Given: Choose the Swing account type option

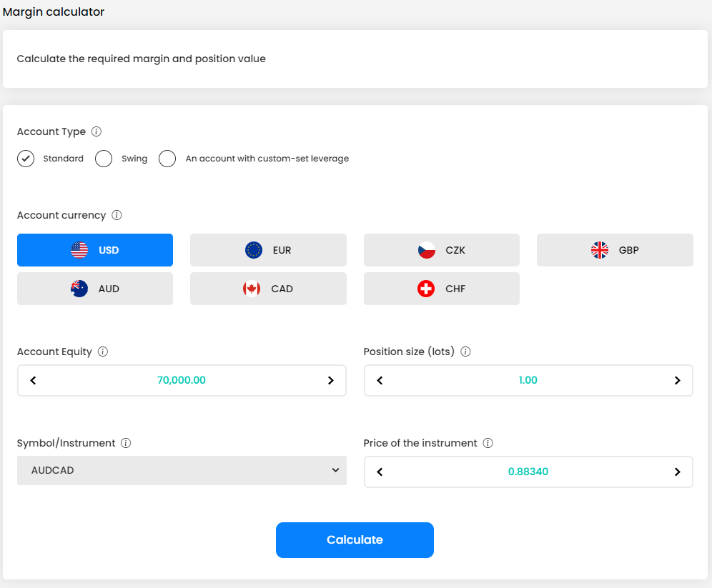Looking at the screenshot, I should click(104, 159).
